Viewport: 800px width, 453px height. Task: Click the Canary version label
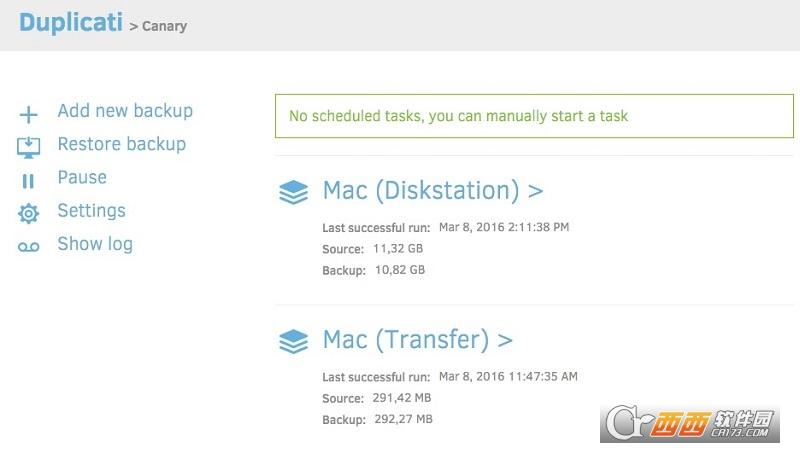click(x=164, y=26)
